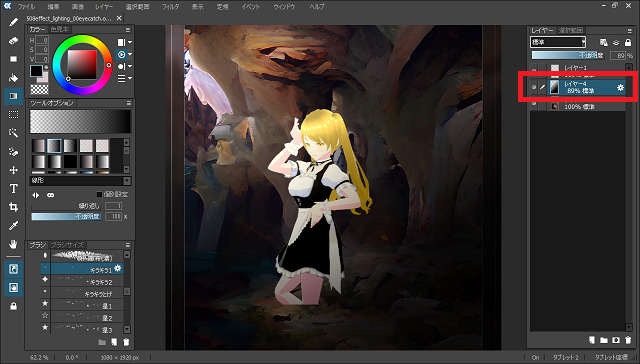
Task: Toggle first toolbar button under divider
Action: 13,269
